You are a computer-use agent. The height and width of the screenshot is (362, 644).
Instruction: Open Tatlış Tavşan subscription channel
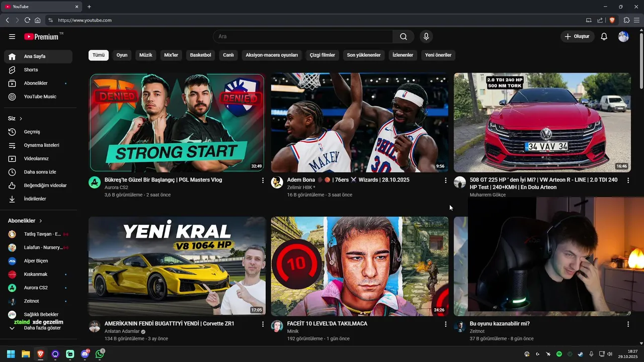(38, 234)
